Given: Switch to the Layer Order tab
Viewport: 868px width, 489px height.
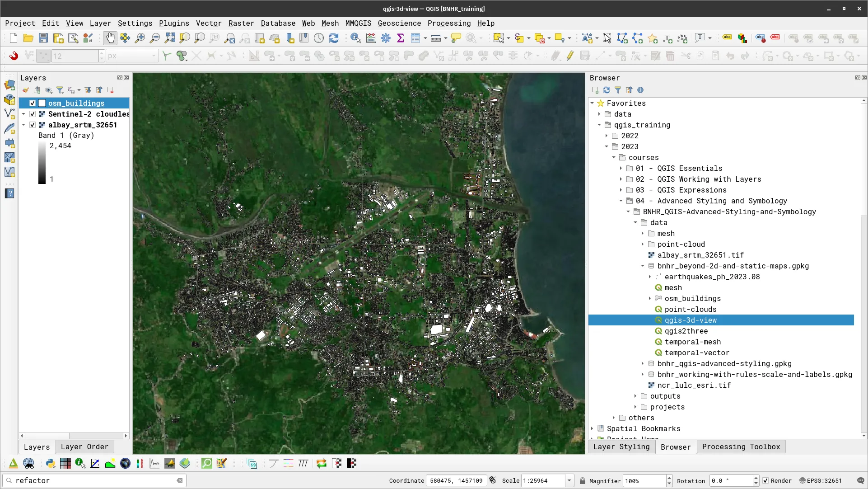Looking at the screenshot, I should 84,447.
